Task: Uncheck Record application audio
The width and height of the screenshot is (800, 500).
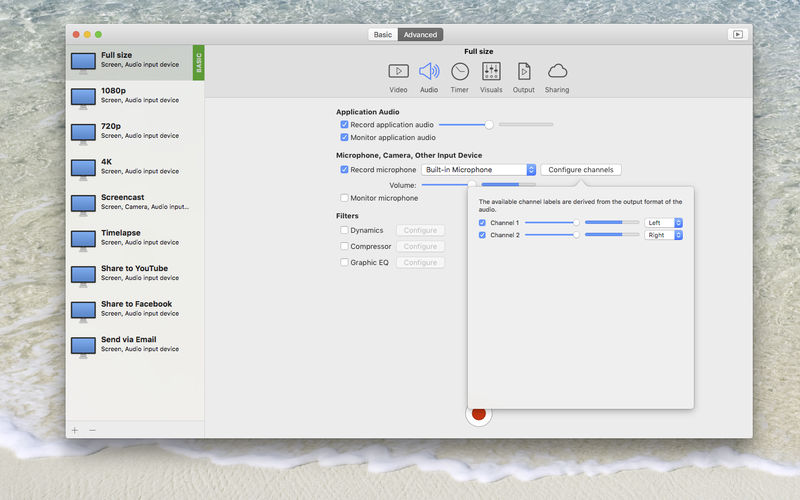Action: pos(344,124)
